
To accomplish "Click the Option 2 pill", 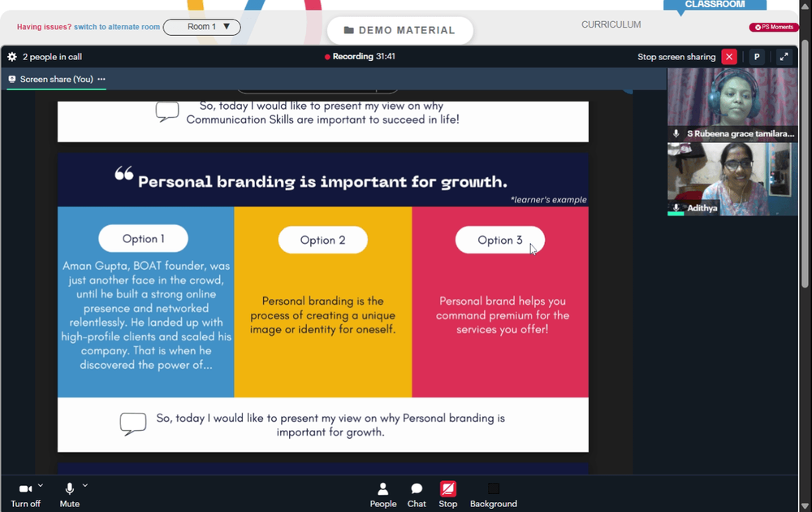I will click(x=322, y=240).
